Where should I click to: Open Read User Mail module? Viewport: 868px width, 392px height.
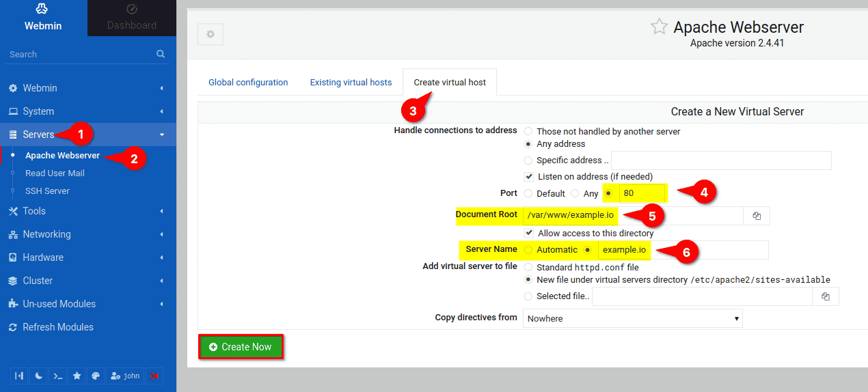(x=55, y=173)
